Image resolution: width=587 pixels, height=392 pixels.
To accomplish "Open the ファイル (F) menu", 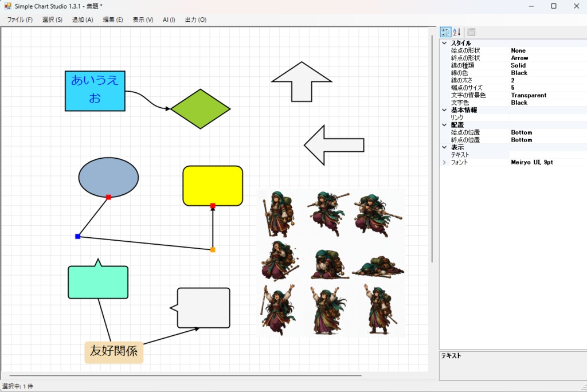I will point(20,20).
